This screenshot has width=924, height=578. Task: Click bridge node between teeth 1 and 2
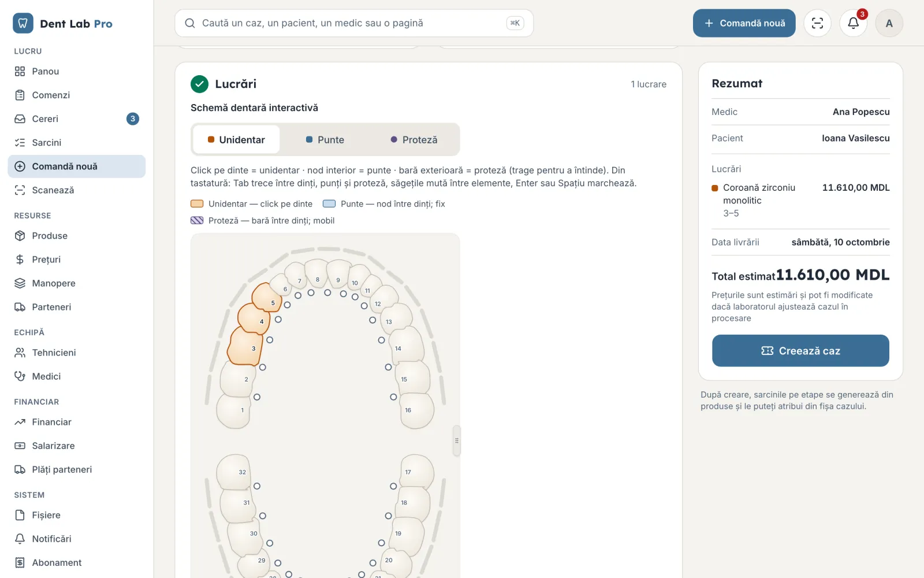(257, 397)
